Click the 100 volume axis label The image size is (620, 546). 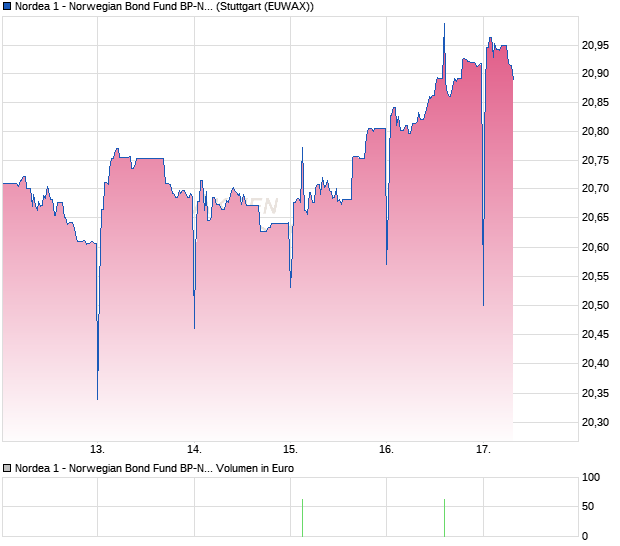(591, 478)
